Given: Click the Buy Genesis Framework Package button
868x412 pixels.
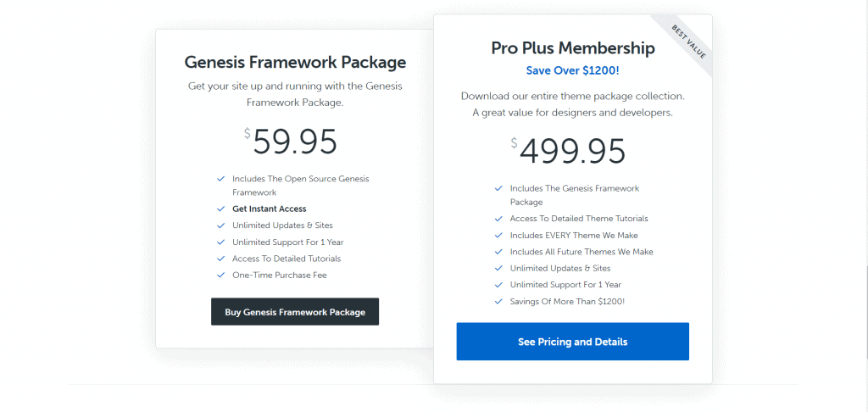Looking at the screenshot, I should [294, 312].
